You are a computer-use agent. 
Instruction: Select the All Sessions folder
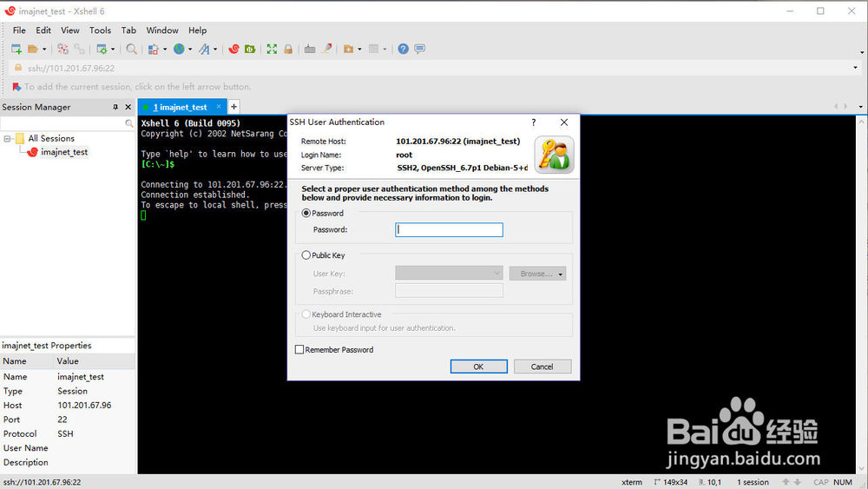(51, 138)
